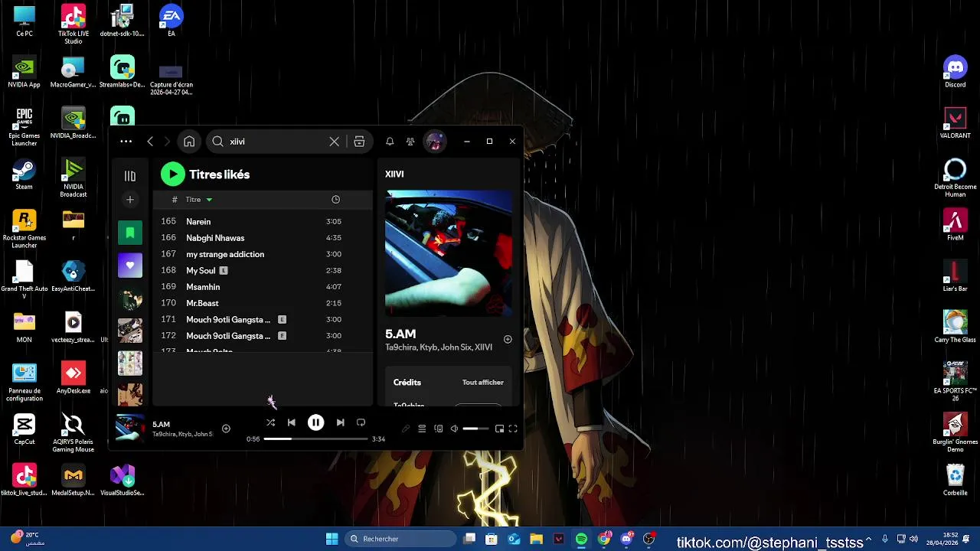Open the green bookmark Your Episodes item

130,233
